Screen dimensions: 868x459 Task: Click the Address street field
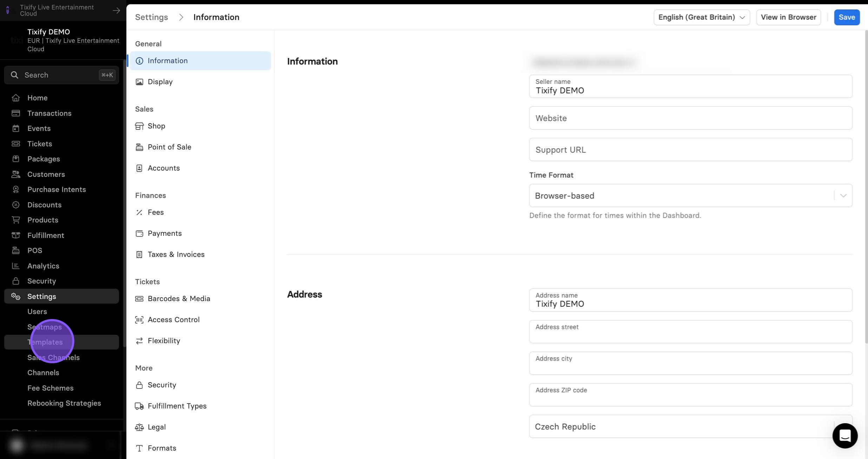[690, 332]
